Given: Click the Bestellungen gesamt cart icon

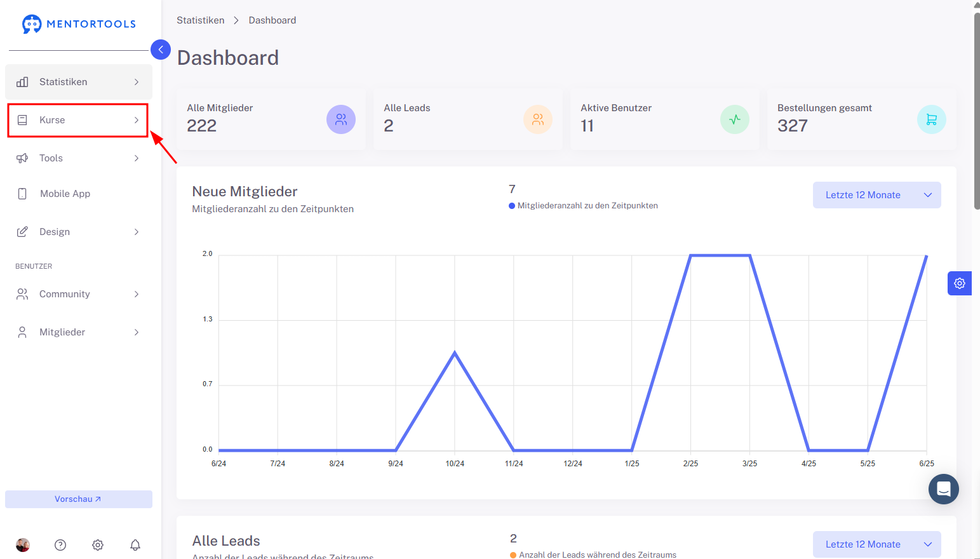Looking at the screenshot, I should pos(932,119).
